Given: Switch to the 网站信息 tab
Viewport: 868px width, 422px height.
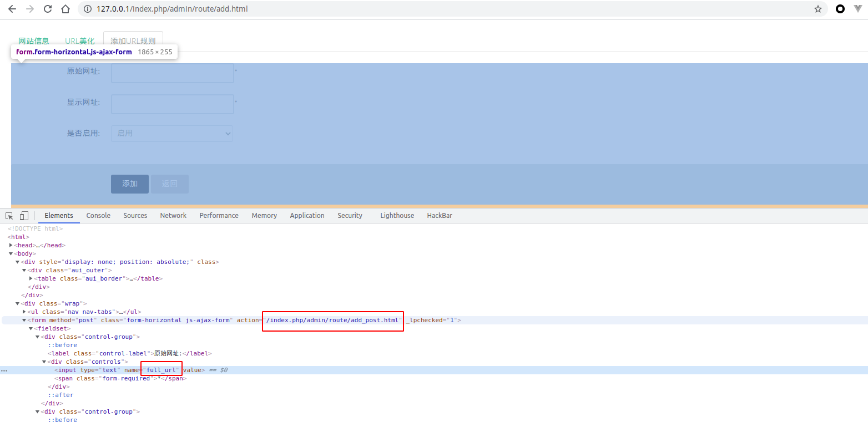Looking at the screenshot, I should pos(34,41).
